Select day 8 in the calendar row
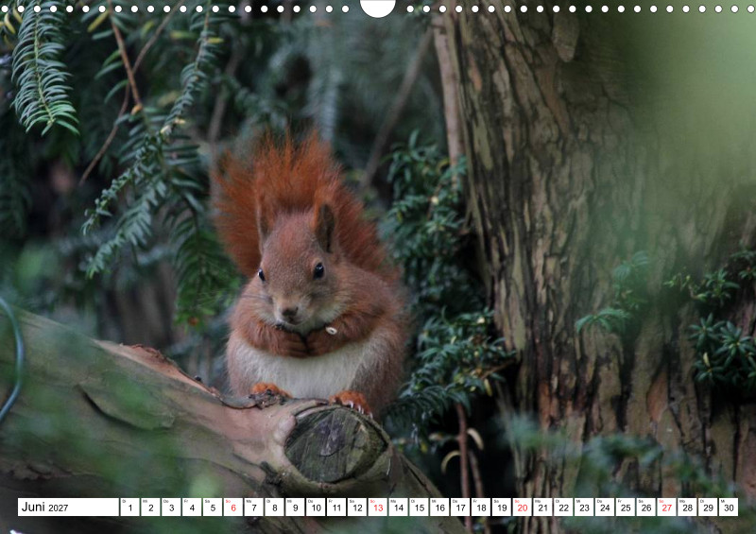This screenshot has width=756, height=534. pos(274,508)
